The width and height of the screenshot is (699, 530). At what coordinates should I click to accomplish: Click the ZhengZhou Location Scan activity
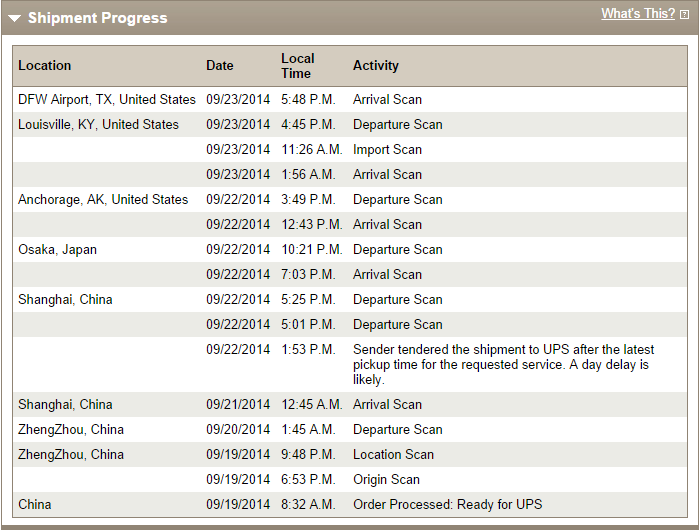tap(393, 454)
